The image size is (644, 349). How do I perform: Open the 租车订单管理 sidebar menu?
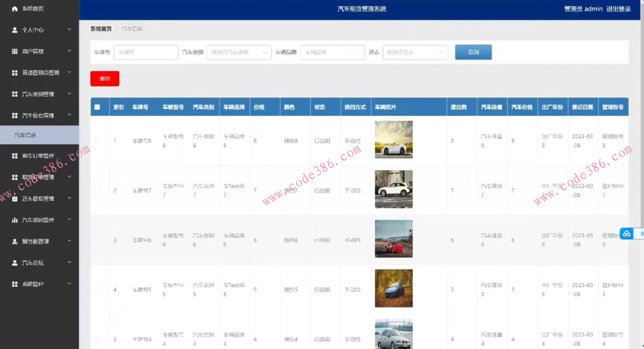[40, 156]
